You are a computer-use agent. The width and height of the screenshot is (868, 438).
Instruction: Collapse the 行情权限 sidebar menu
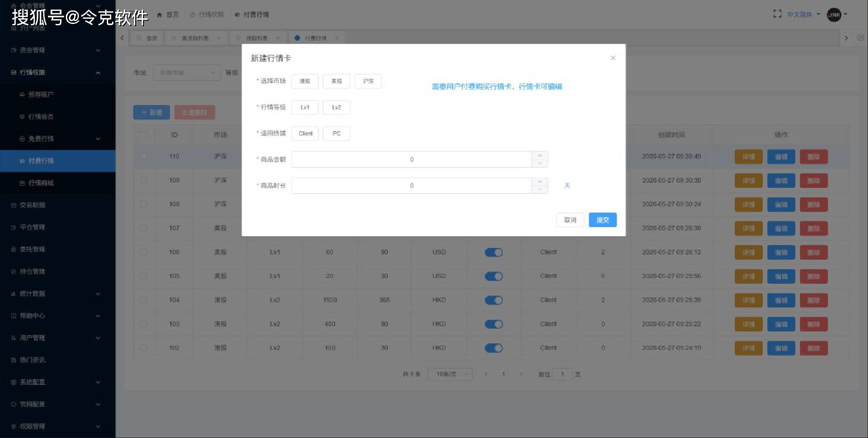58,72
